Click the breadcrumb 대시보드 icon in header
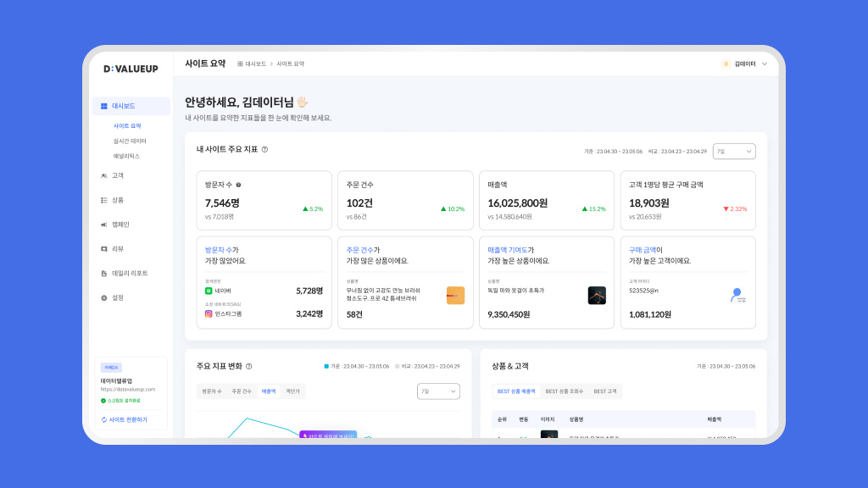Image resolution: width=868 pixels, height=488 pixels. (x=240, y=64)
